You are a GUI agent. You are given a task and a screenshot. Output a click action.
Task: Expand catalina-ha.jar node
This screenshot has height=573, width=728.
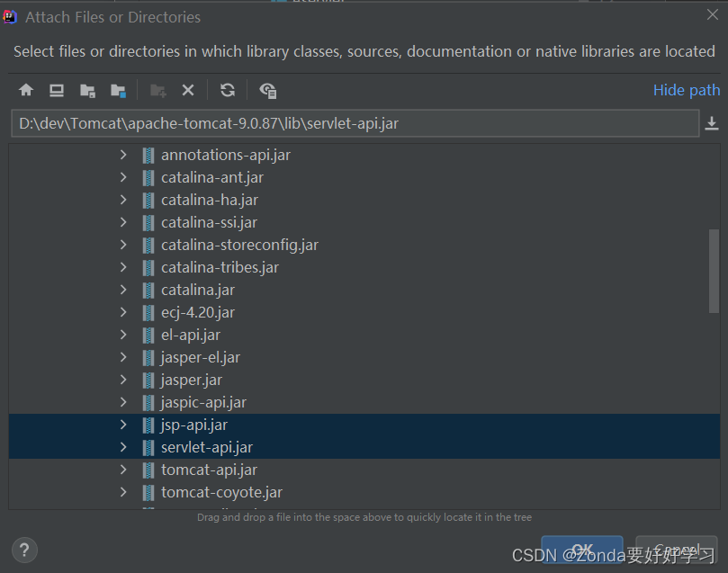pos(123,200)
